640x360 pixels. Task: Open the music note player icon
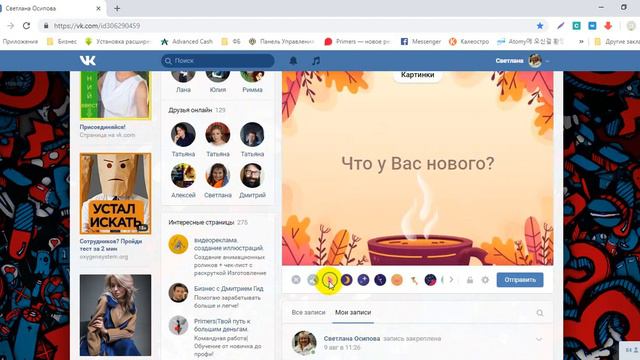point(316,61)
